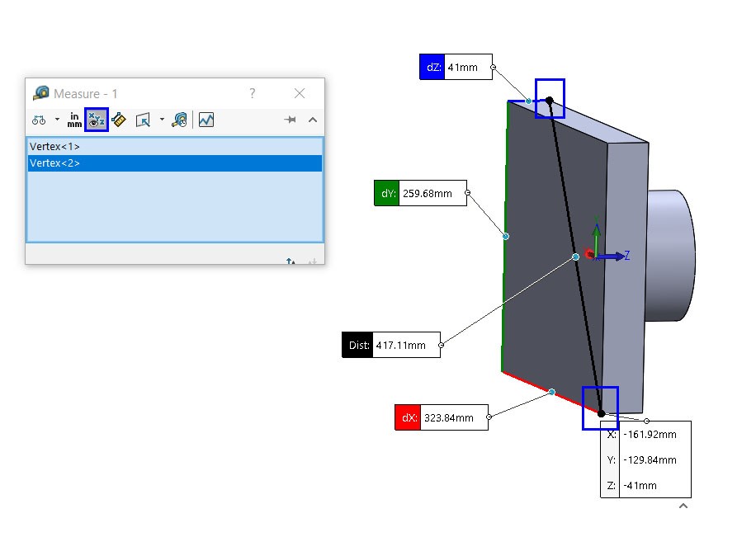Click the Z: -41mm coordinate value
This screenshot has height=537, width=756.
640,485
